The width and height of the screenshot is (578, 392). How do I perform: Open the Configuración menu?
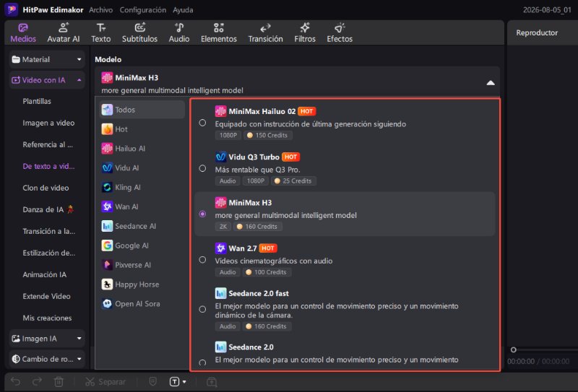[142, 10]
